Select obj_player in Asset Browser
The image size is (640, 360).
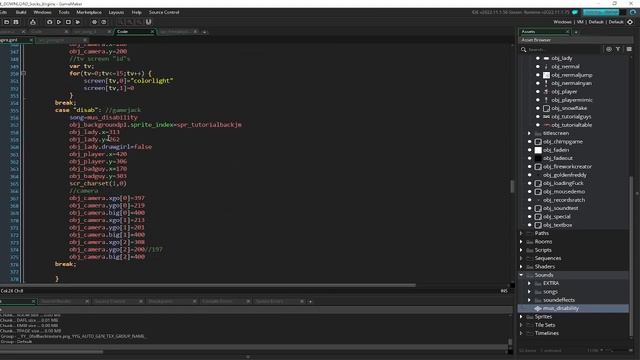(564, 91)
